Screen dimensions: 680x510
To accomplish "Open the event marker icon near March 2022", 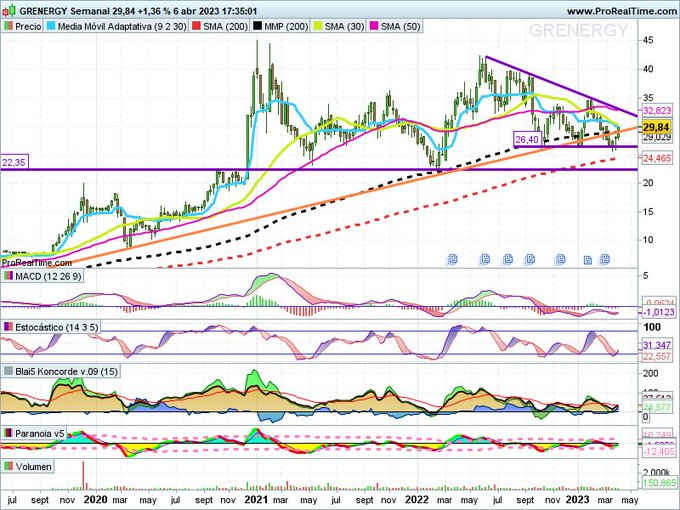I will [452, 259].
